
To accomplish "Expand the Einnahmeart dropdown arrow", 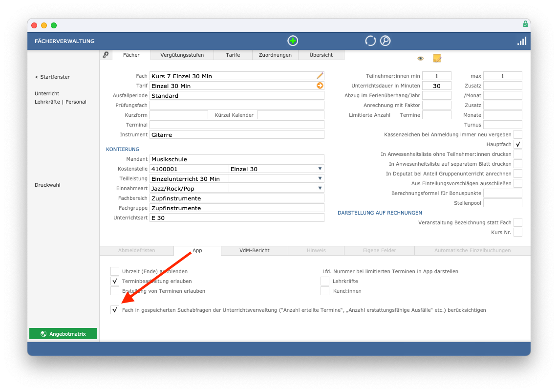I will pos(320,188).
